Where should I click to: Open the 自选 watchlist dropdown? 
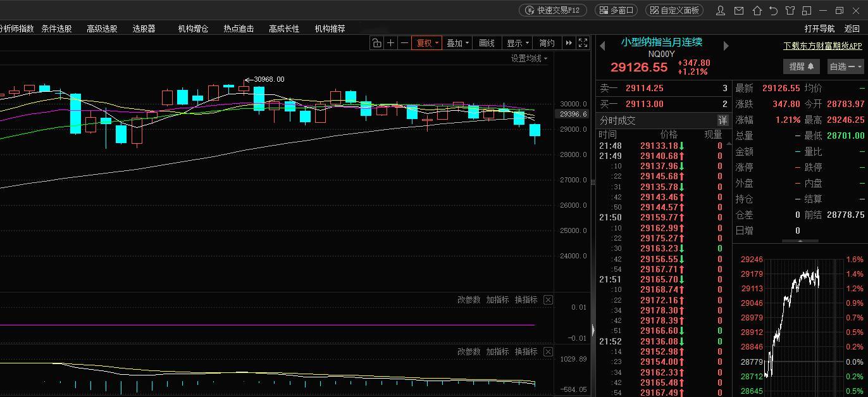846,66
